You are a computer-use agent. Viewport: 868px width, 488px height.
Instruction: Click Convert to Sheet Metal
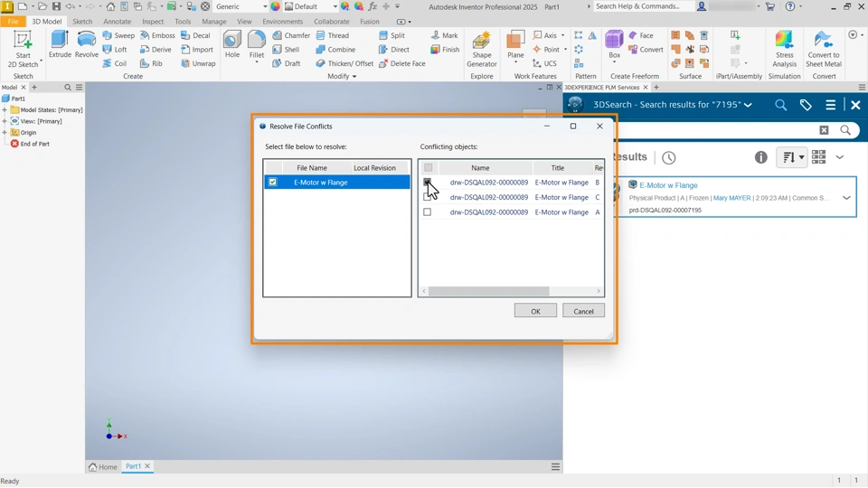[824, 49]
